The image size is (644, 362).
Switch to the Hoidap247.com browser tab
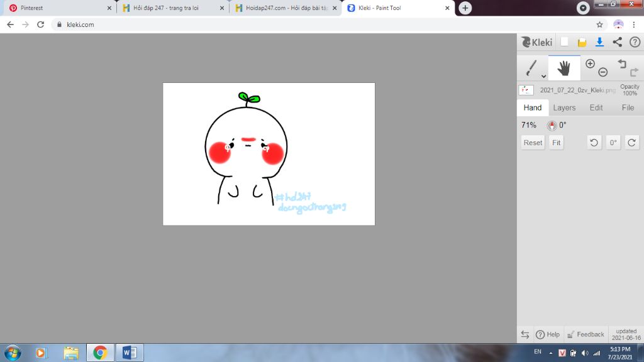[x=285, y=8]
